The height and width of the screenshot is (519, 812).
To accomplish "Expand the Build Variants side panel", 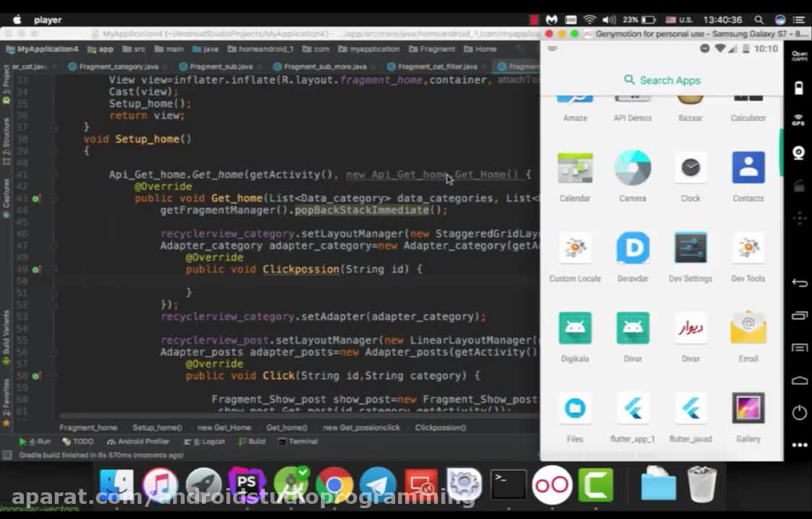I will tap(6, 332).
